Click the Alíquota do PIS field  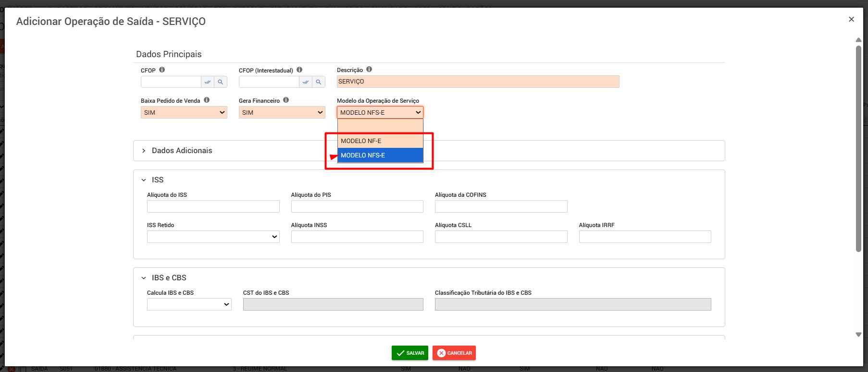pyautogui.click(x=357, y=206)
